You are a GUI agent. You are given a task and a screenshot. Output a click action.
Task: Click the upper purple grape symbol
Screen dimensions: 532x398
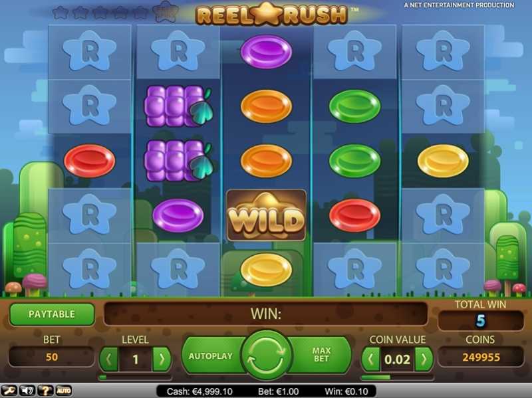(x=178, y=106)
